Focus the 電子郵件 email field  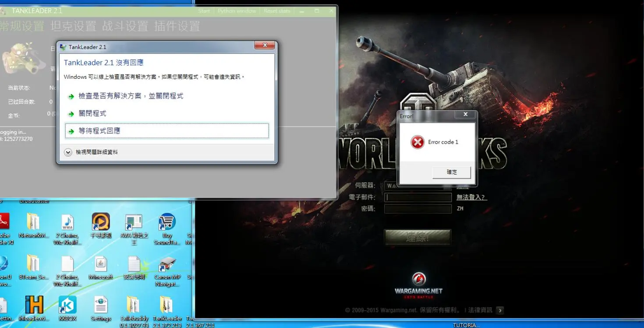point(418,198)
